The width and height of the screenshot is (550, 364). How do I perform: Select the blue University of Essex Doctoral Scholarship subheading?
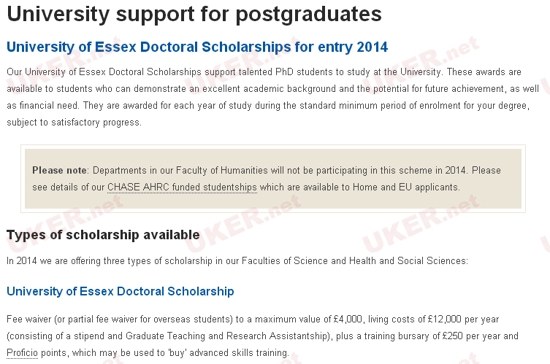pyautogui.click(x=120, y=291)
